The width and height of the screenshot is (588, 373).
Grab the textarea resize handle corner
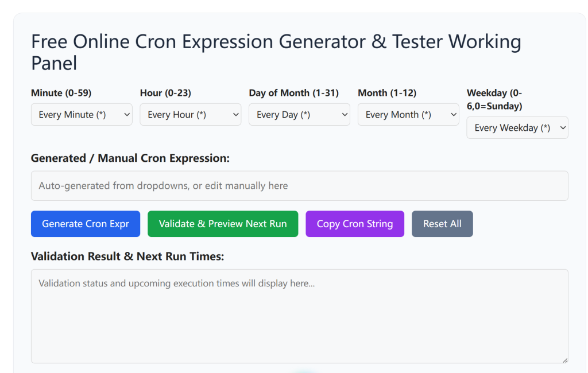pyautogui.click(x=565, y=360)
